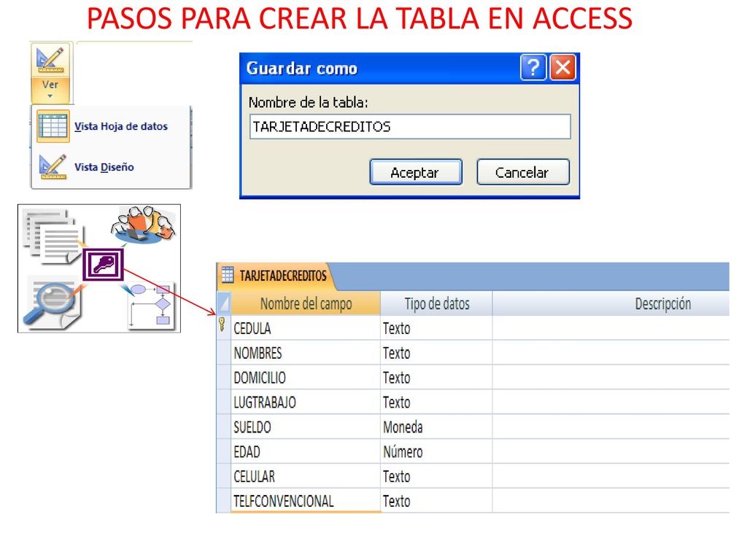The height and width of the screenshot is (560, 747).
Task: Click the select-all corner box of the grid
Action: pos(223,303)
